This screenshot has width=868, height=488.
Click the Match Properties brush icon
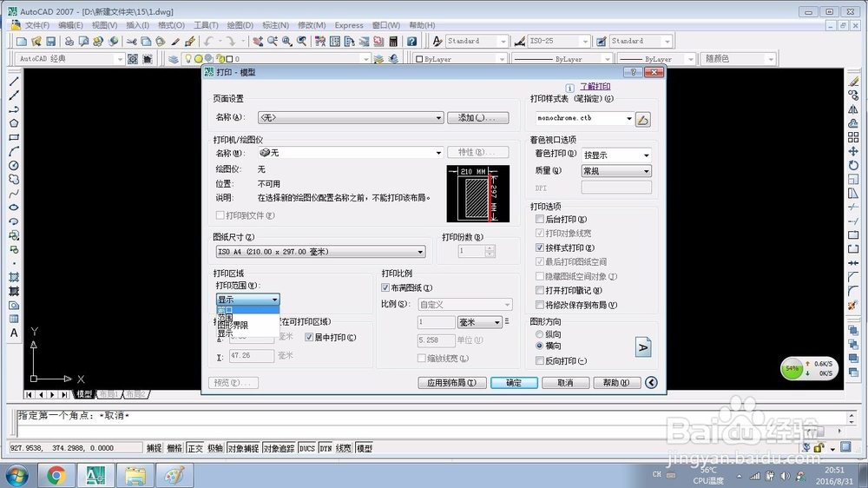[175, 41]
